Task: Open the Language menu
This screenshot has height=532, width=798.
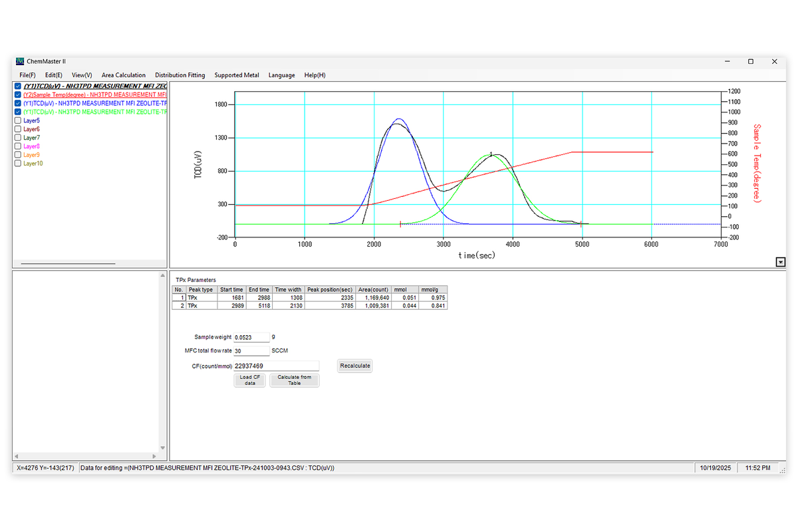Action: click(x=281, y=75)
